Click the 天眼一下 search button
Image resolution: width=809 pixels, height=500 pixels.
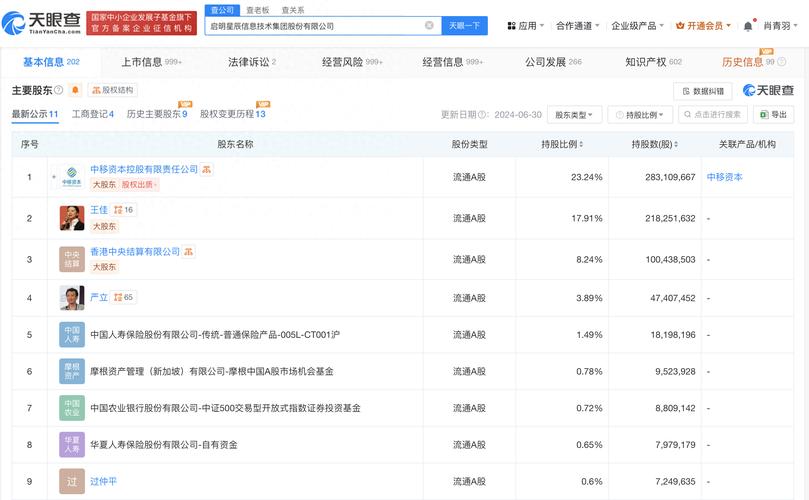(x=464, y=25)
